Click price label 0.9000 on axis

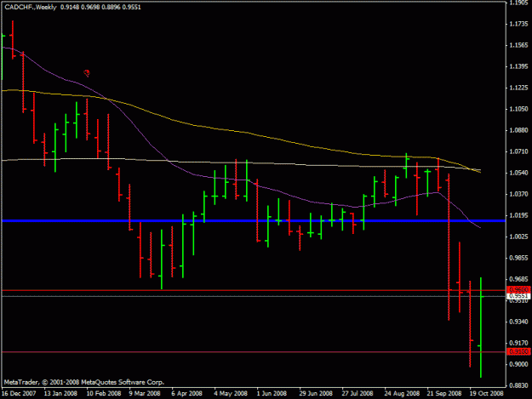pos(518,364)
